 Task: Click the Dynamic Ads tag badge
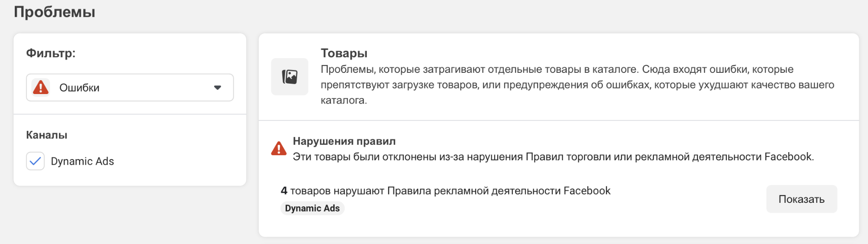pos(312,208)
